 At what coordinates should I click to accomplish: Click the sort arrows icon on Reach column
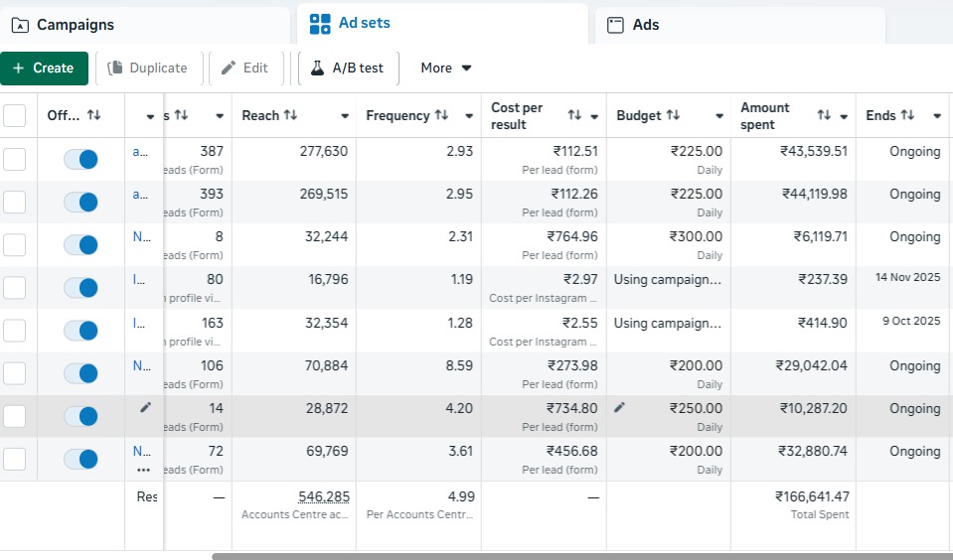pos(290,116)
